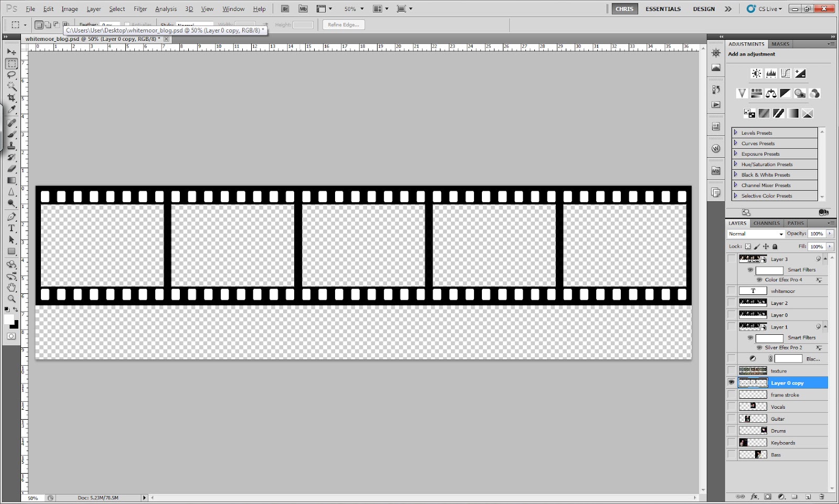
Task: Select the Type tool
Action: pos(12,228)
